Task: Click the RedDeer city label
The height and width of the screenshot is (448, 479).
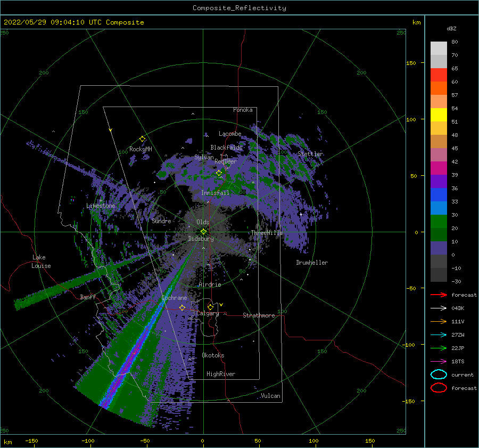Action: click(226, 161)
